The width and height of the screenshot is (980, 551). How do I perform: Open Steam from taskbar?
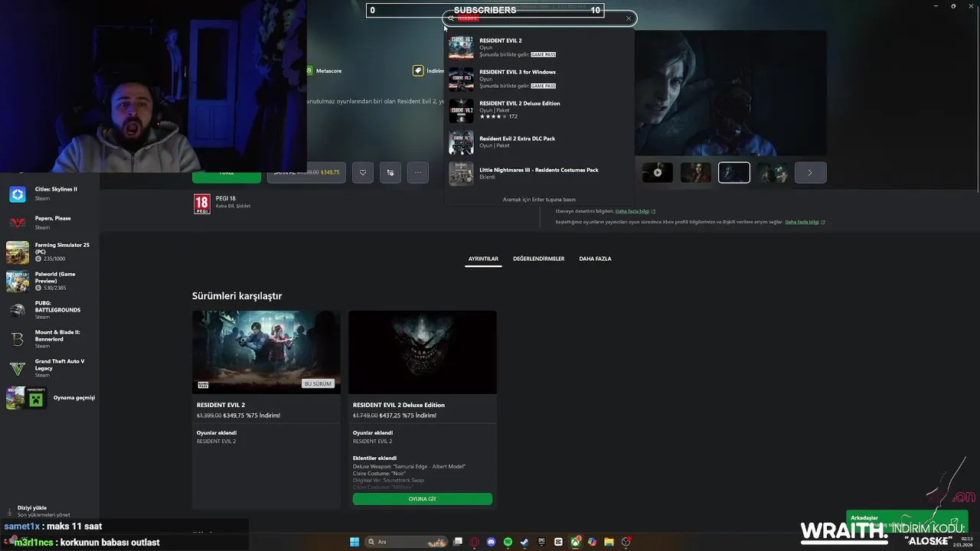[524, 542]
